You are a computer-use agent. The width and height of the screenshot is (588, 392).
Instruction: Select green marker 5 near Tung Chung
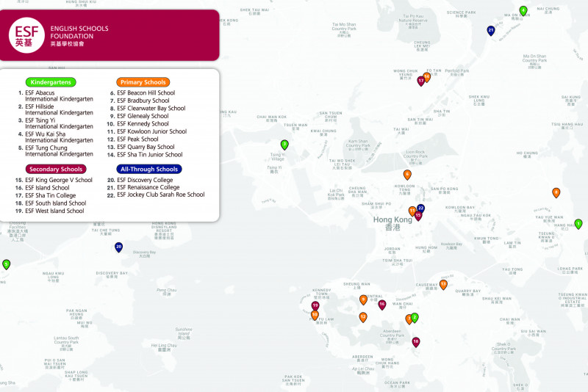(6, 264)
